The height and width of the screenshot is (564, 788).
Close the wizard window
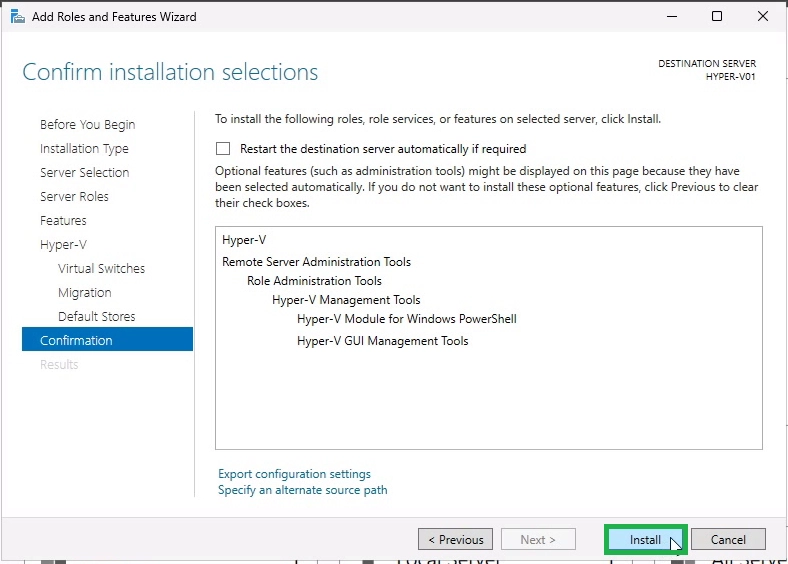763,17
